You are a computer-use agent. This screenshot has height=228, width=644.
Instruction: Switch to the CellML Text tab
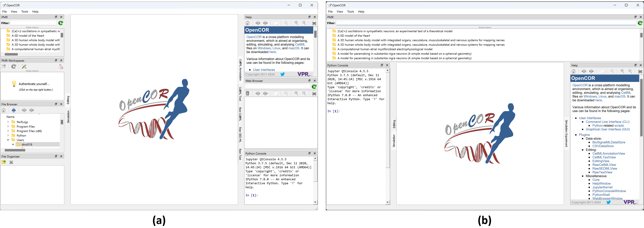[x=240, y=94]
